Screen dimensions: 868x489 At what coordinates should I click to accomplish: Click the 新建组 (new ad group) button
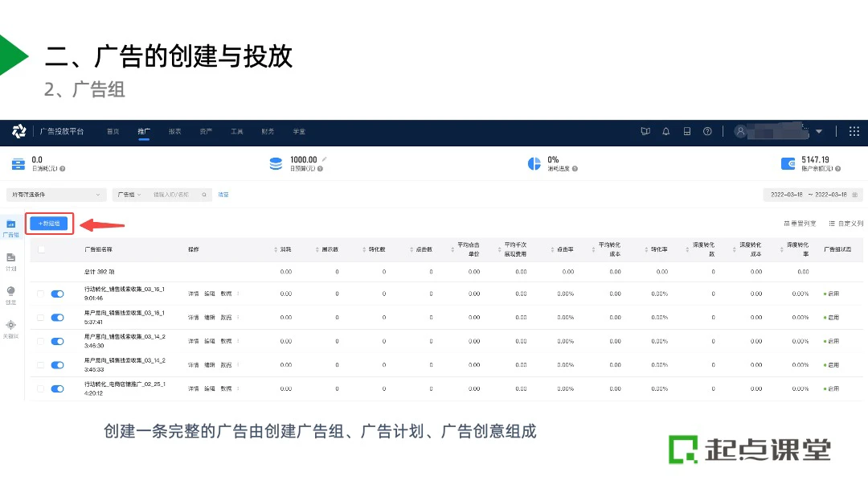[x=49, y=223]
